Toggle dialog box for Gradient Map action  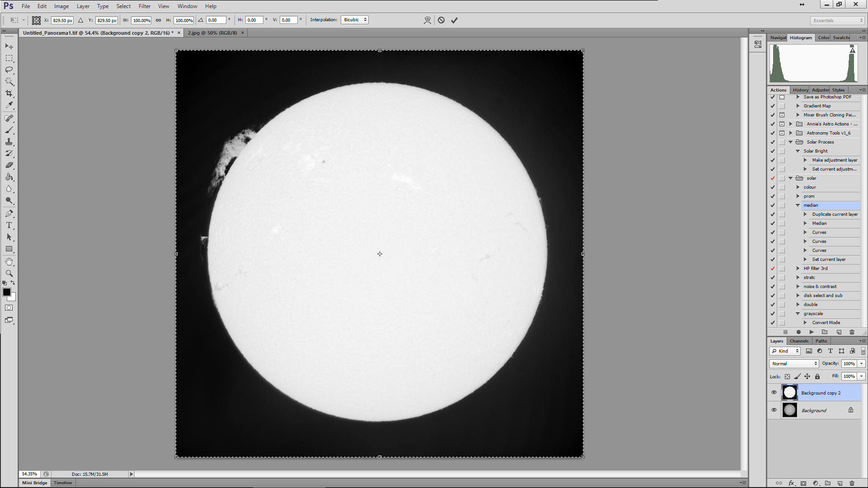tap(782, 106)
